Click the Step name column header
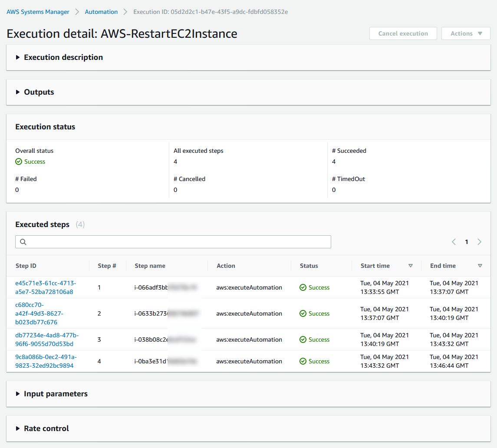The image size is (497, 448). click(150, 266)
